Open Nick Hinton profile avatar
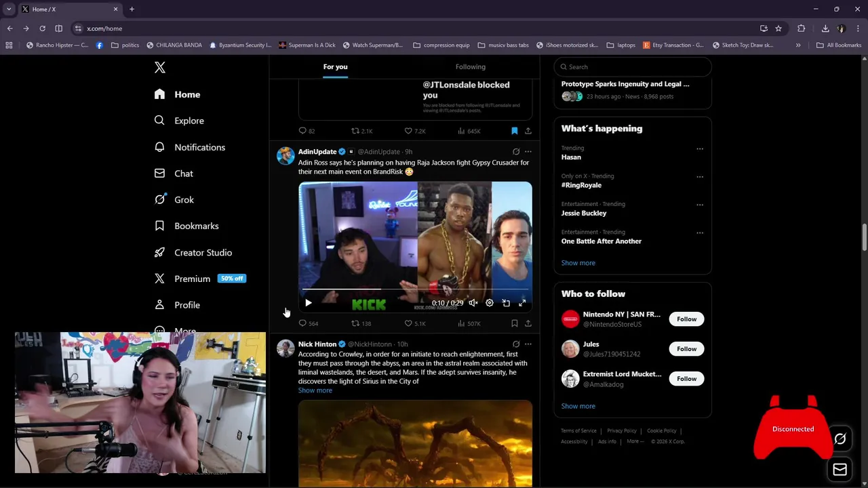The image size is (868, 488). click(285, 348)
